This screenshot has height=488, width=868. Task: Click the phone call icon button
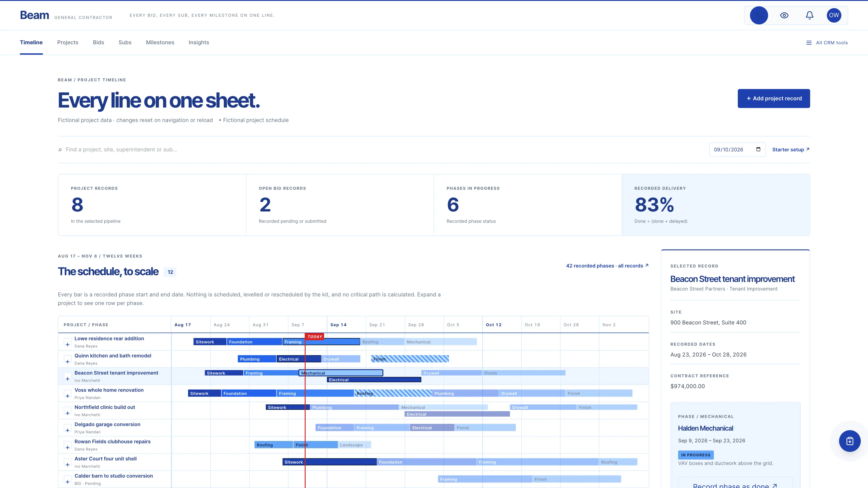(x=759, y=15)
